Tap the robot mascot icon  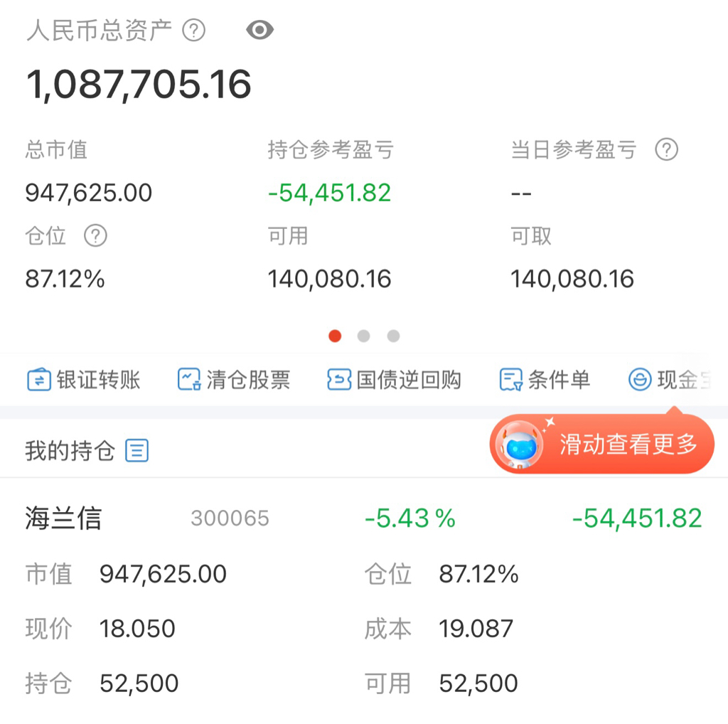(x=519, y=444)
